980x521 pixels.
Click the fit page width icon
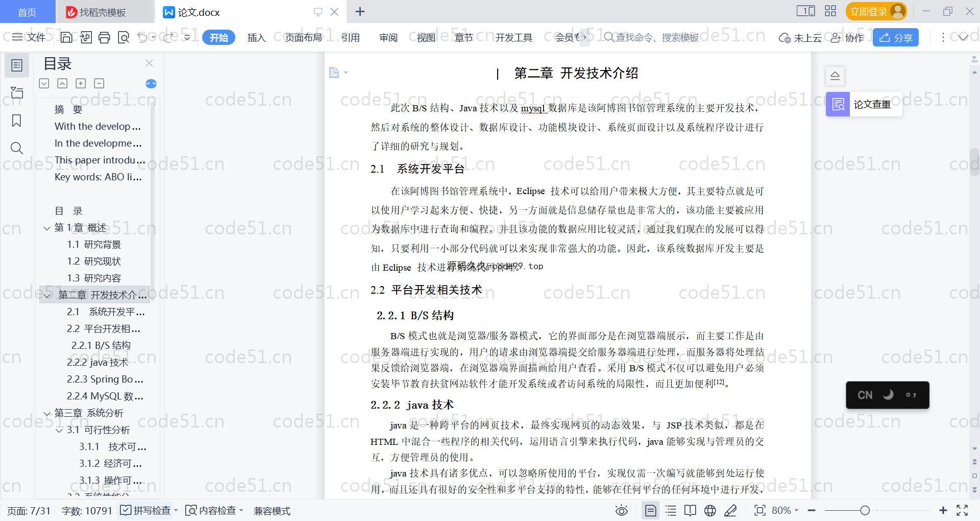(759, 510)
